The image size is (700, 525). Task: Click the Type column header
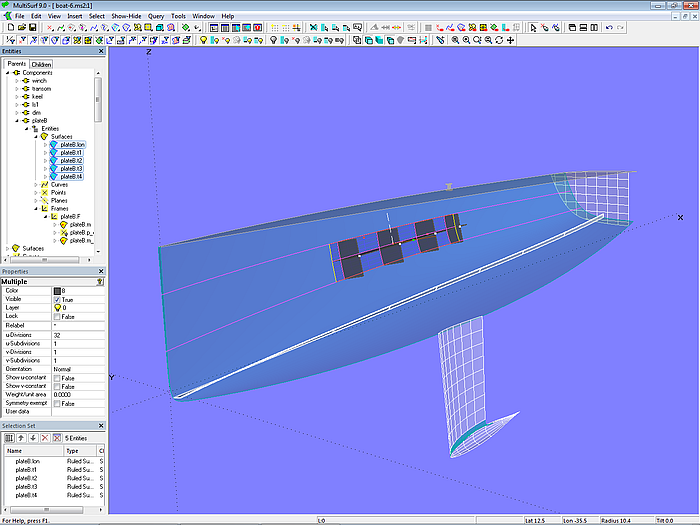point(73,451)
